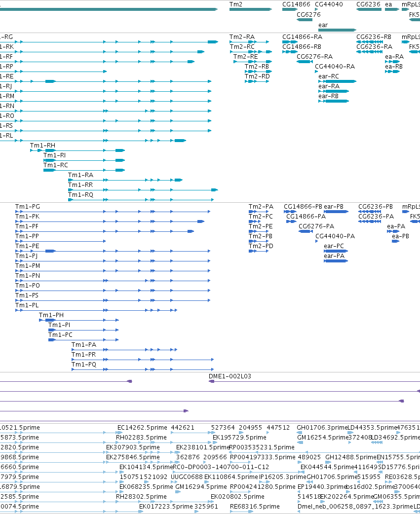This screenshot has width=420, height=514.
Task: Select transcript Tm2-RD
Action: pos(257,81)
